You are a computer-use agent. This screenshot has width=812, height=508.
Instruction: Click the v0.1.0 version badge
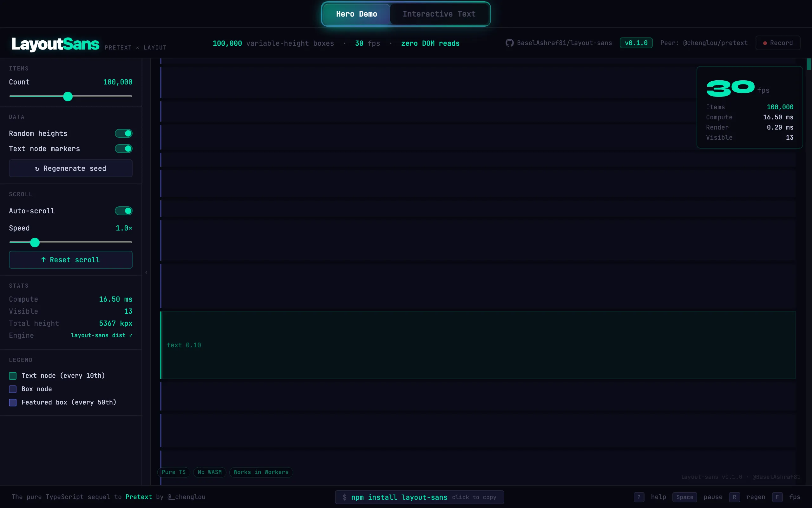click(x=636, y=43)
